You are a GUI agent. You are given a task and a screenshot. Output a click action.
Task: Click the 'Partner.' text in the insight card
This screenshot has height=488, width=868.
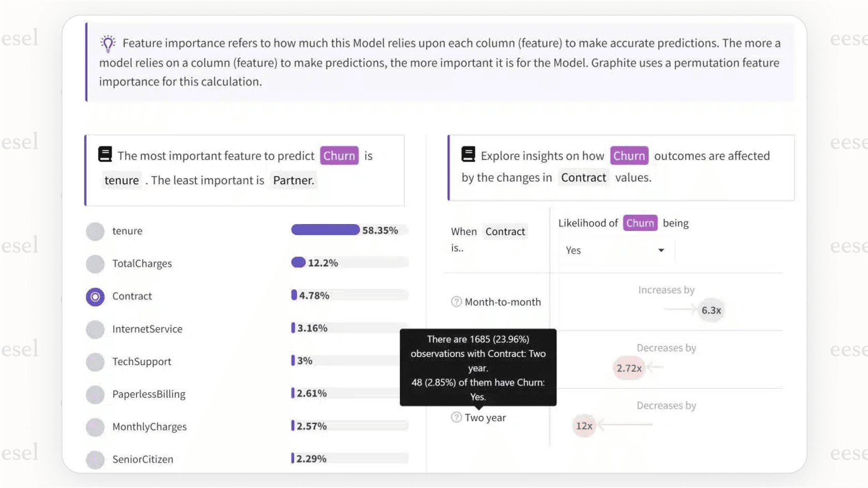(293, 180)
